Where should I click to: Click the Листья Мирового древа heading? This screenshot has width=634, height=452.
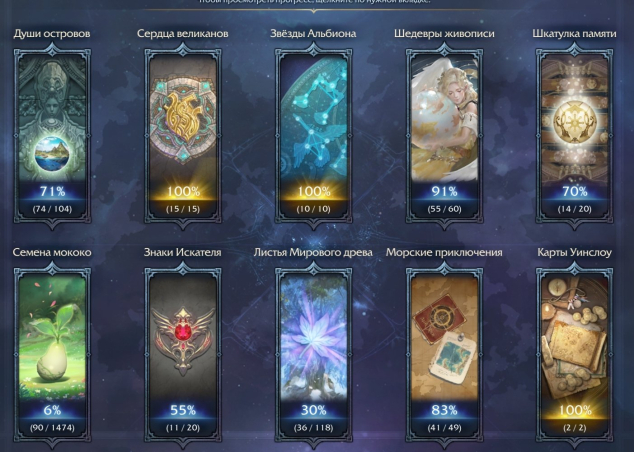pyautogui.click(x=313, y=253)
